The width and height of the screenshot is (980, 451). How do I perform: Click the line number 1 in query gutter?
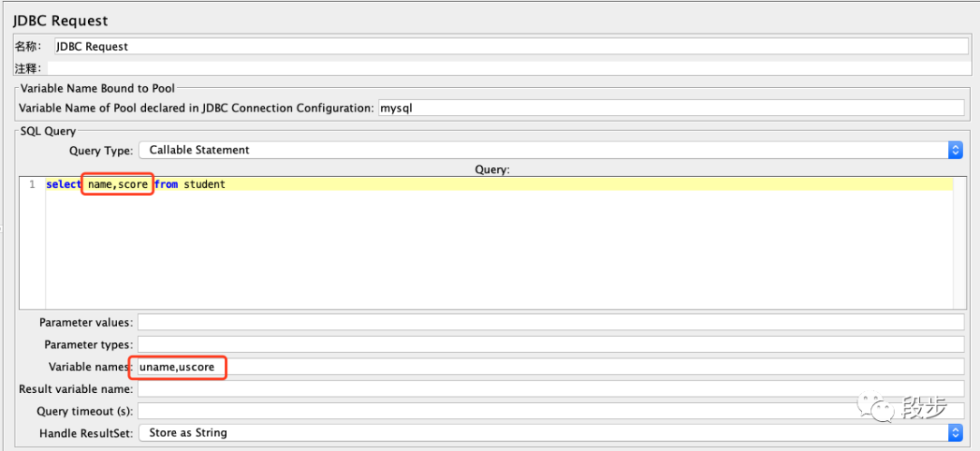pos(32,185)
